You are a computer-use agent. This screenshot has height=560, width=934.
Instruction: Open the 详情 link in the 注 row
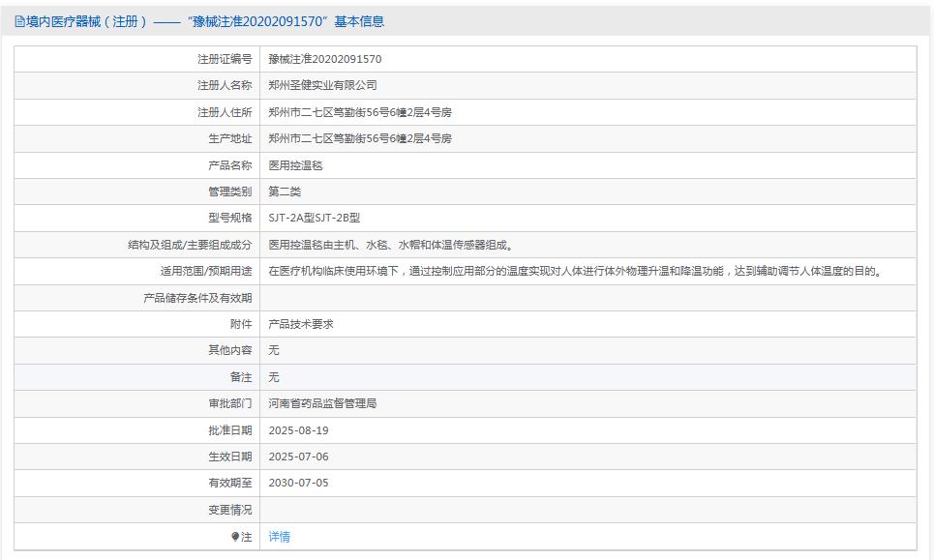click(x=278, y=537)
